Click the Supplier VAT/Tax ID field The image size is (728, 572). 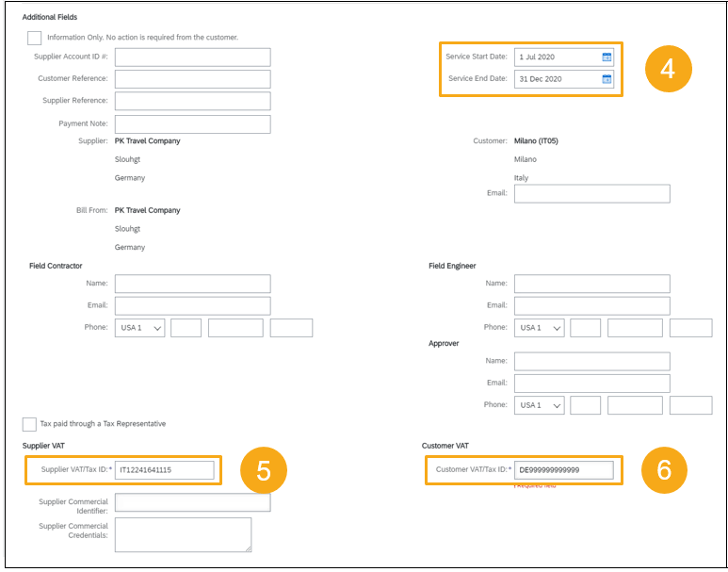(165, 470)
